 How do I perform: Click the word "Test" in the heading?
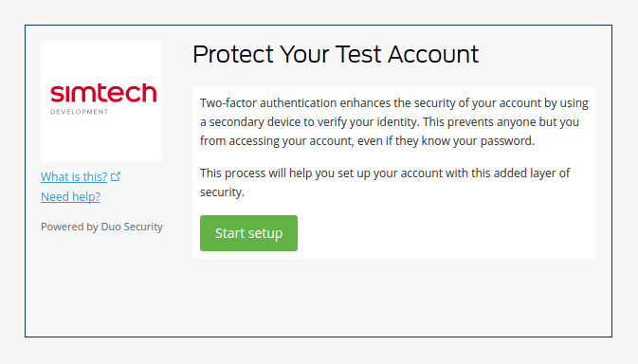[x=358, y=54]
